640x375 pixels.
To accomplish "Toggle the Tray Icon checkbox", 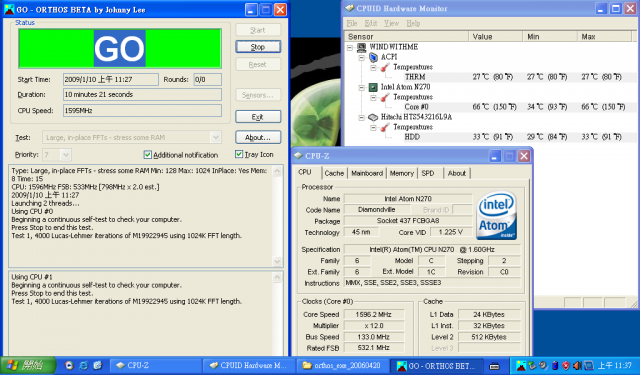I will click(239, 154).
